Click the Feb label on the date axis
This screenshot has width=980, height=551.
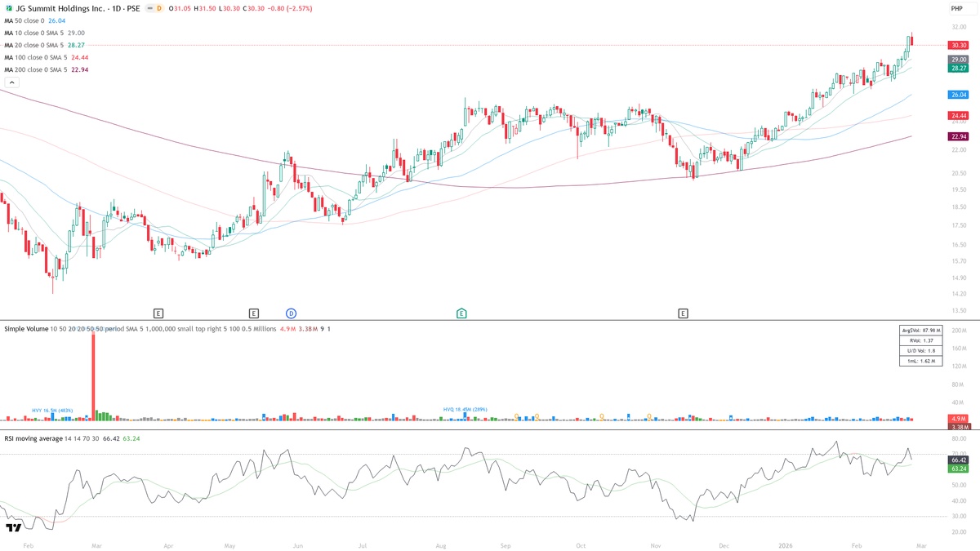(28, 544)
